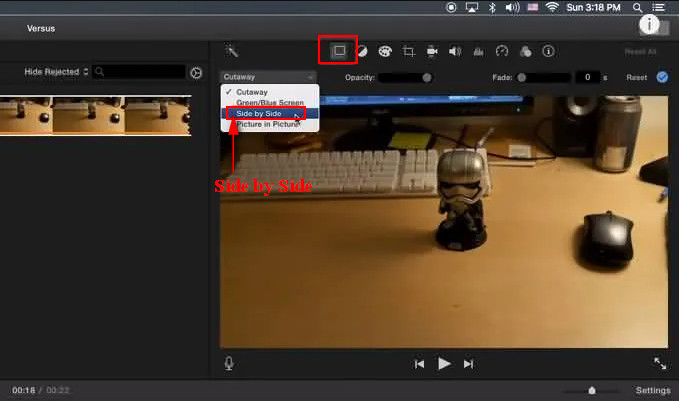Open noise reduction and equalizer icon
Screen dimensions: 679x401
pos(479,52)
